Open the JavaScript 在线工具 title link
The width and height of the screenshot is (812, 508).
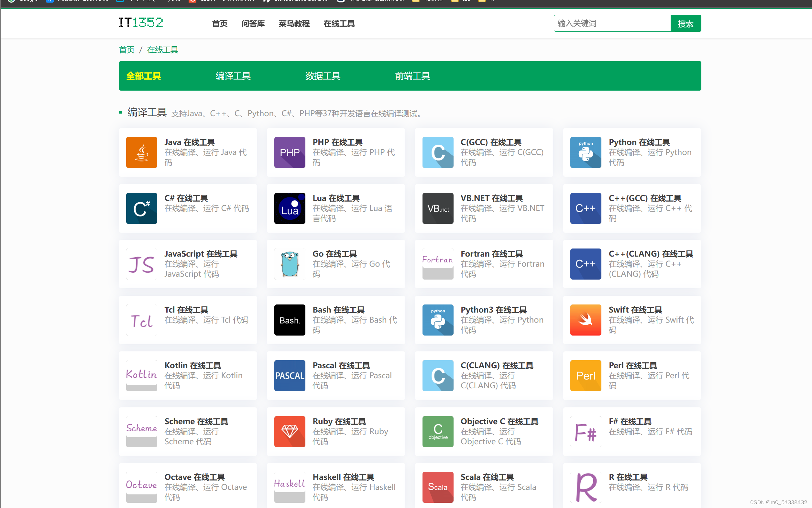point(201,254)
